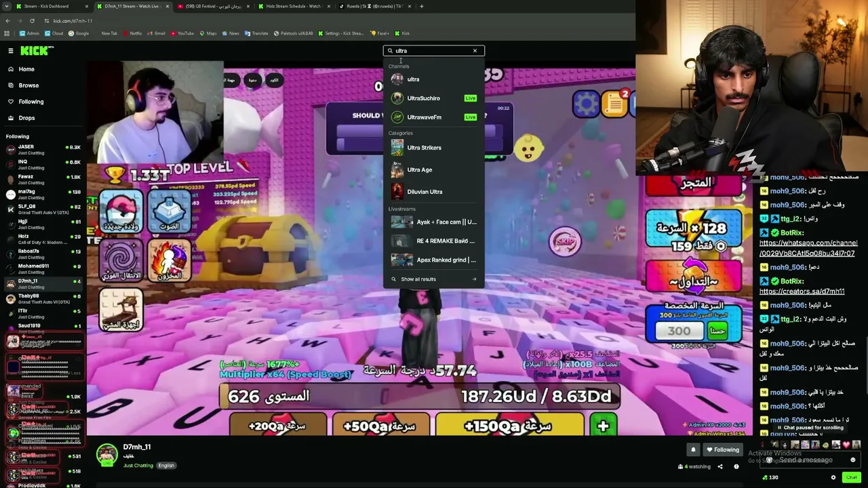Open the browser tab search dropdown arrow

7,7
